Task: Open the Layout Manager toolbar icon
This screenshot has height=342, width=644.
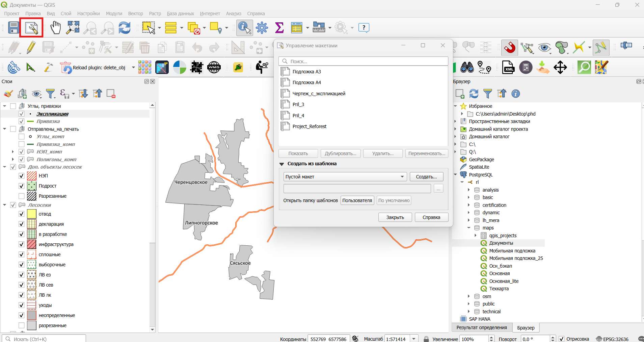Action: pos(31,27)
